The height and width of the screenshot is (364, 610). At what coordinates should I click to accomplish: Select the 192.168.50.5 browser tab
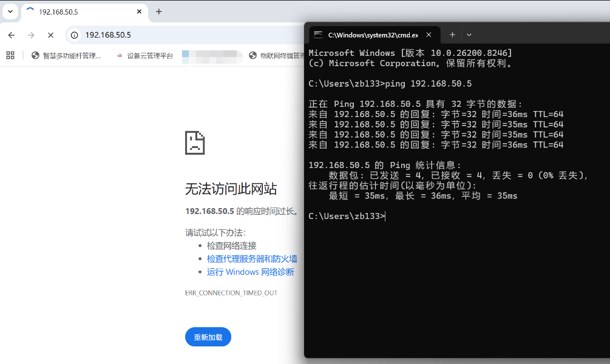click(79, 12)
